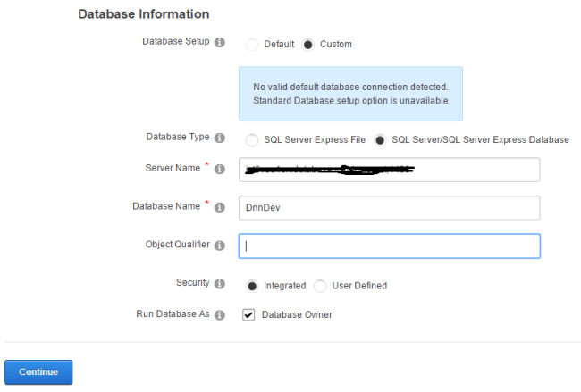Click the Object Qualifier info icon
The image size is (581, 392).
coord(220,246)
